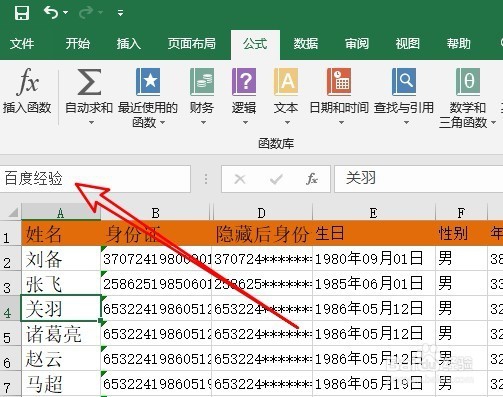Click the ID cell starting with 3707241980
503x397 pixels.
tap(156, 259)
